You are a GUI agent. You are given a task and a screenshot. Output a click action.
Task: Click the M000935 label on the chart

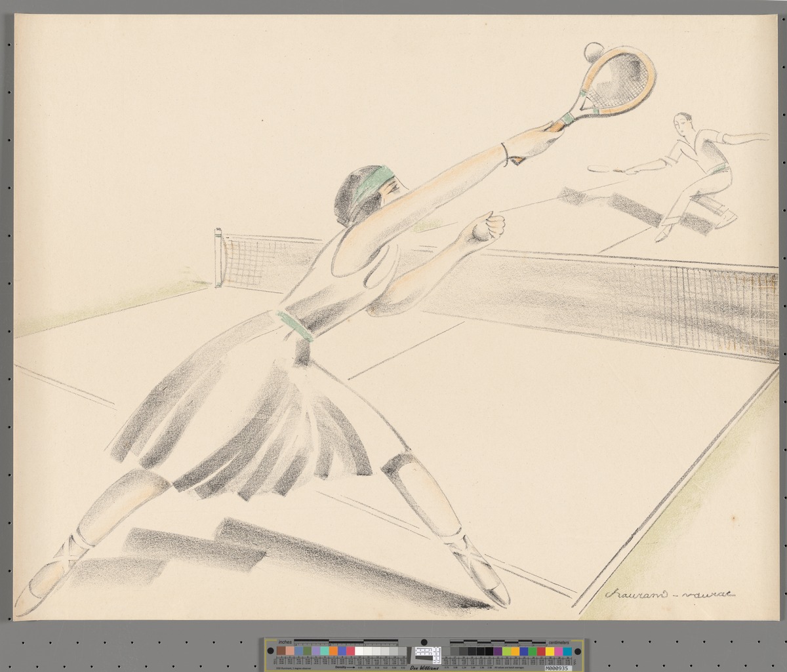(557, 667)
